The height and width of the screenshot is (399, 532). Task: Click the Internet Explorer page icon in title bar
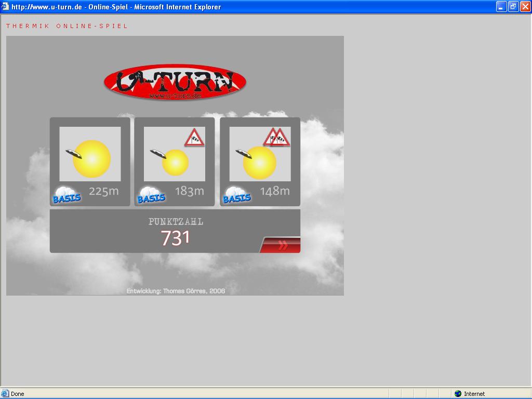pos(5,6)
